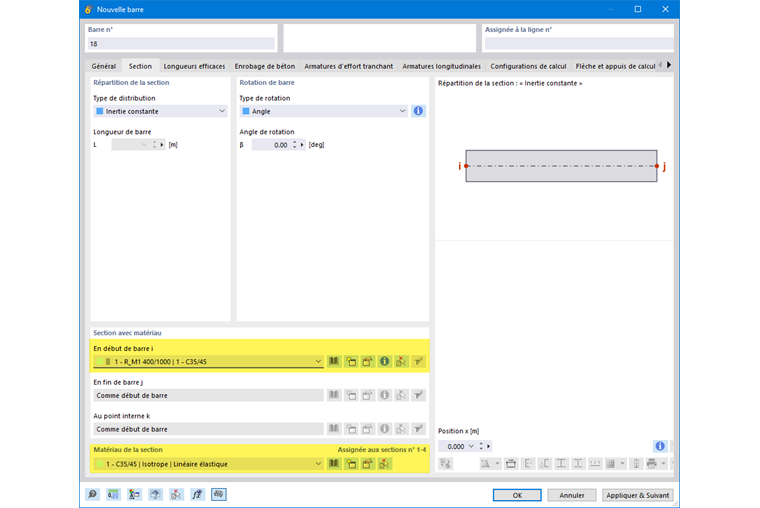This screenshot has width=760, height=508.
Task: Edit the section at bar start i
Action: (x=367, y=361)
